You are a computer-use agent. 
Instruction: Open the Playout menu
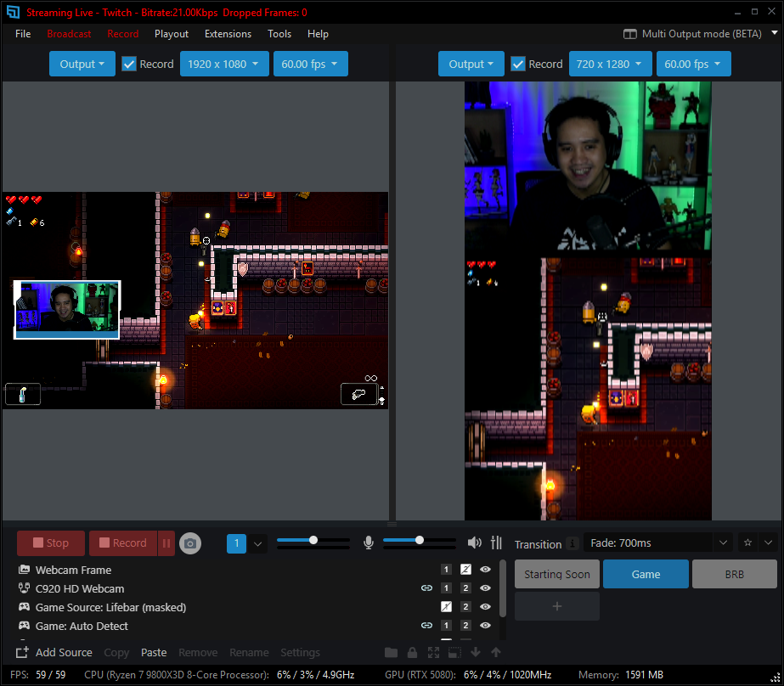click(x=172, y=34)
